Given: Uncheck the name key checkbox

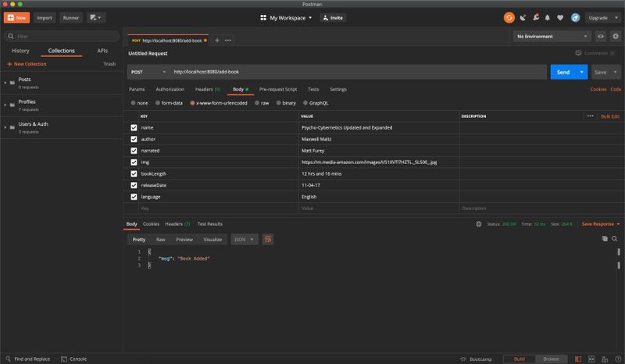Looking at the screenshot, I should [134, 127].
